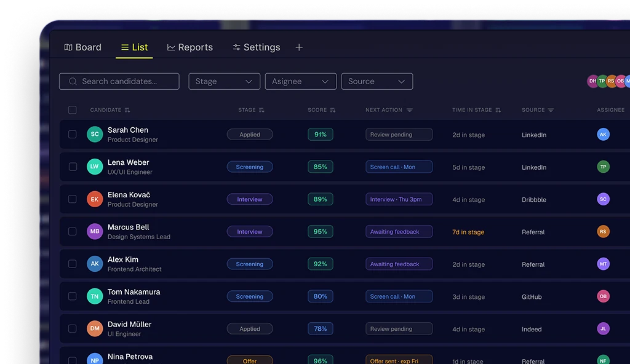Viewport: 630px width, 364px height.
Task: Sort by Score column icon
Action: (333, 110)
